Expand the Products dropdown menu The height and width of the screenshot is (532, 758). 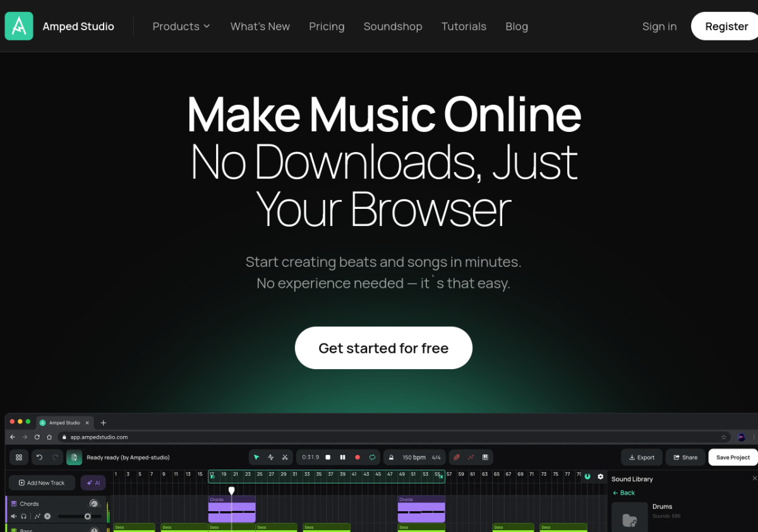tap(181, 27)
